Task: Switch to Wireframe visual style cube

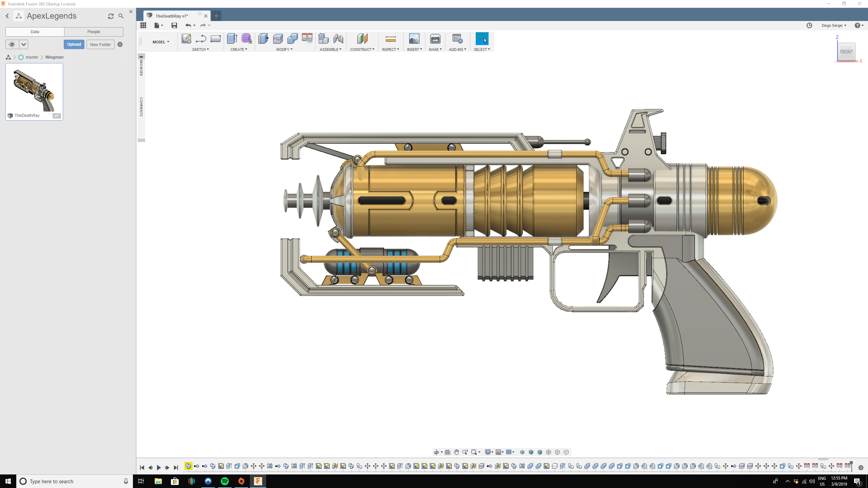Action: tap(549, 452)
